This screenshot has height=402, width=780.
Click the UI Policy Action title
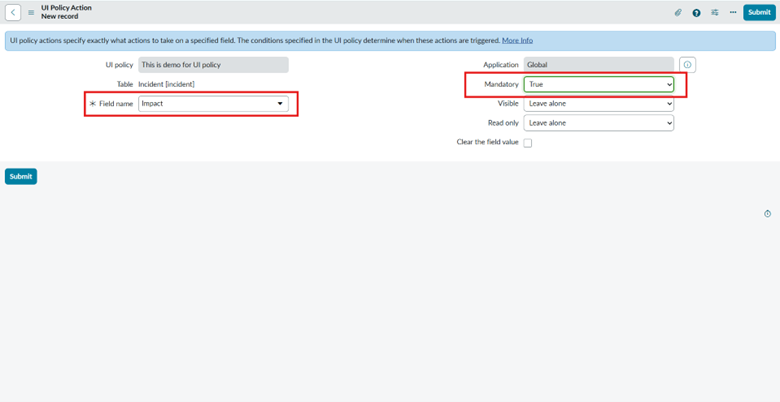66,8
